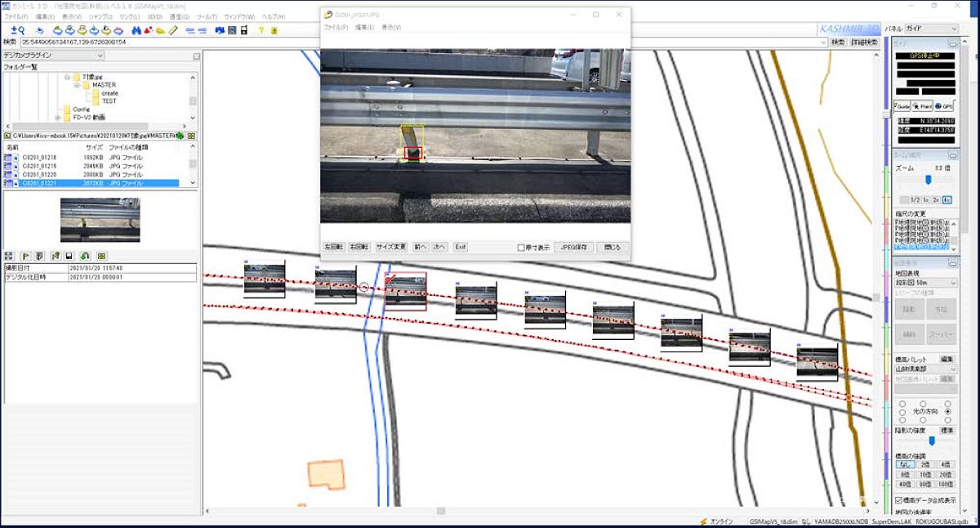Viewport: 980px width, 528px height.
Task: Click the red mountain peaks toolbar icon
Action: click(x=148, y=30)
